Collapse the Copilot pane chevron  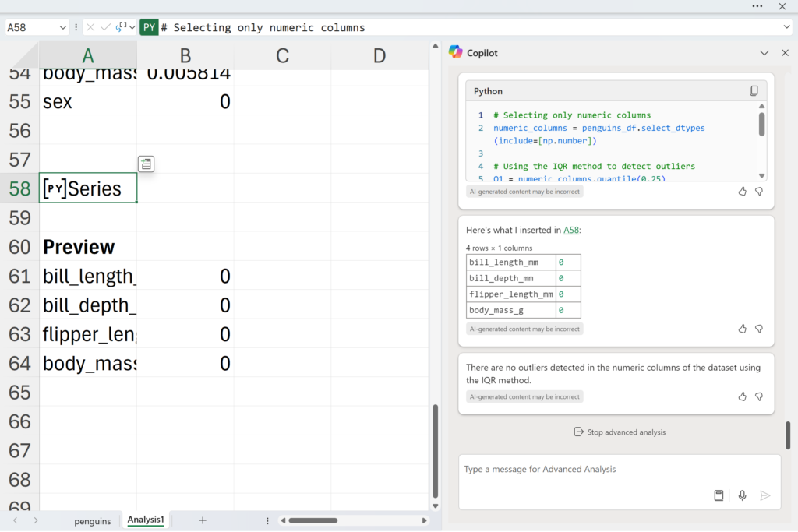pyautogui.click(x=764, y=53)
